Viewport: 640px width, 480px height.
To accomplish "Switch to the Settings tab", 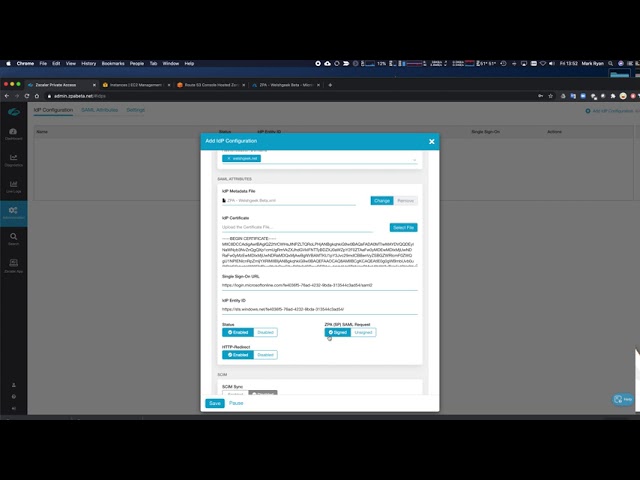I will pos(136,110).
